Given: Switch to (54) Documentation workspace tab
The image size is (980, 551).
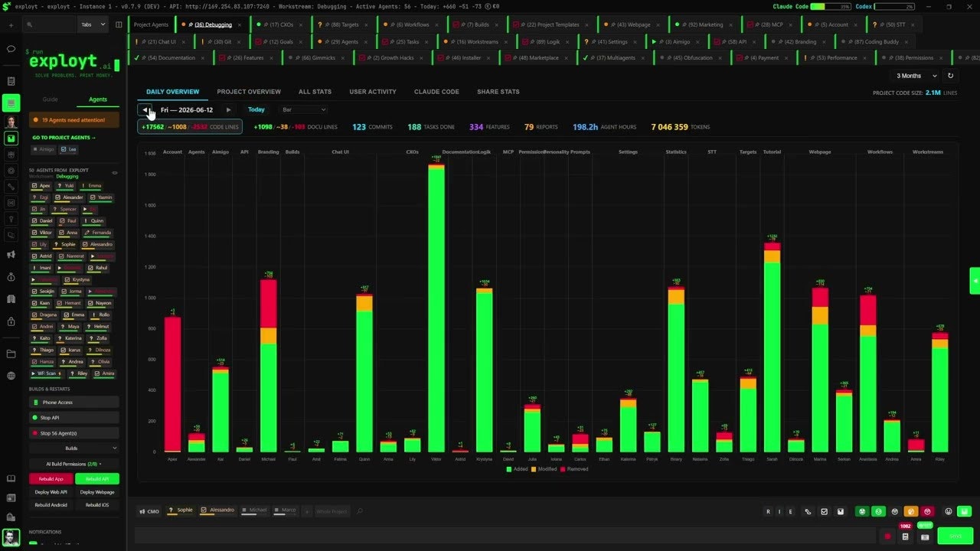Looking at the screenshot, I should point(170,57).
